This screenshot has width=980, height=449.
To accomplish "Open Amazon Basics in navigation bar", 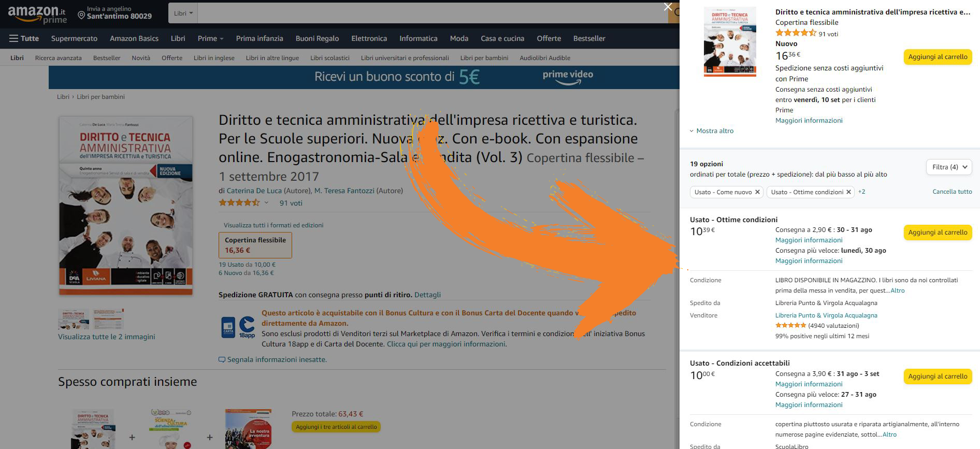I will point(134,38).
